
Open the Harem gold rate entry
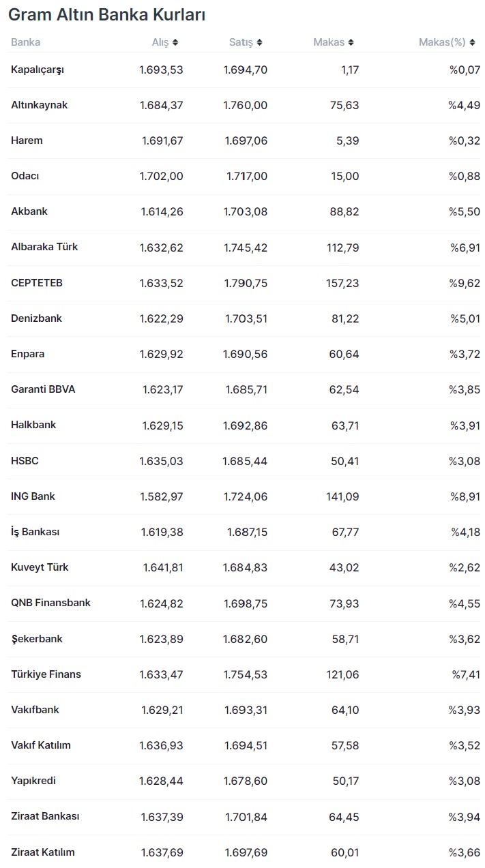point(27,140)
